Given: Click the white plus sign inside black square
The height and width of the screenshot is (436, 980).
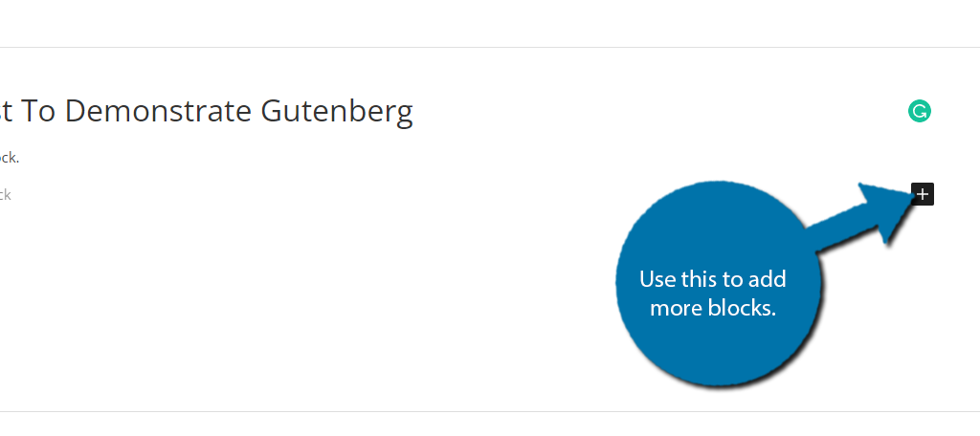Looking at the screenshot, I should tap(923, 194).
